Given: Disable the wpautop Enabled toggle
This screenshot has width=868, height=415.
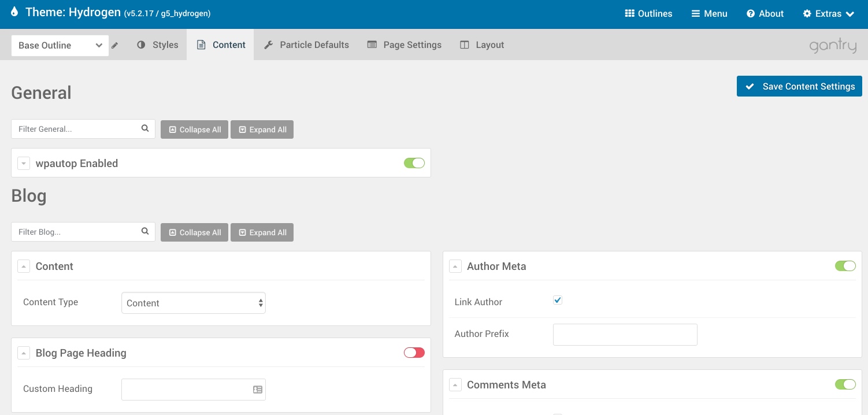Looking at the screenshot, I should 414,163.
